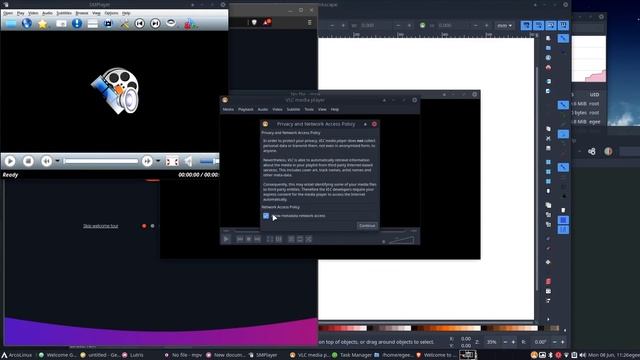Screen dimensions: 640x360
Task: Click the shield icon in the browser toolbar
Action: (x=254, y=22)
